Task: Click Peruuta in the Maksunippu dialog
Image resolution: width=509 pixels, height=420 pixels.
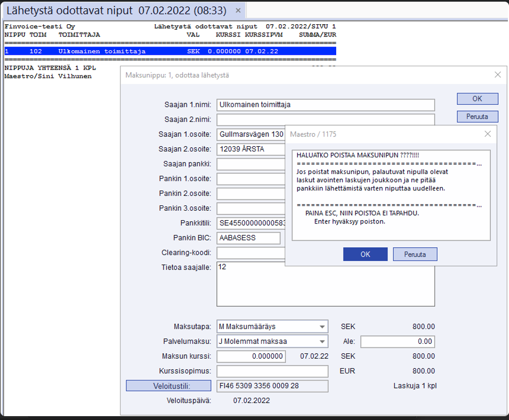Action: (x=477, y=116)
